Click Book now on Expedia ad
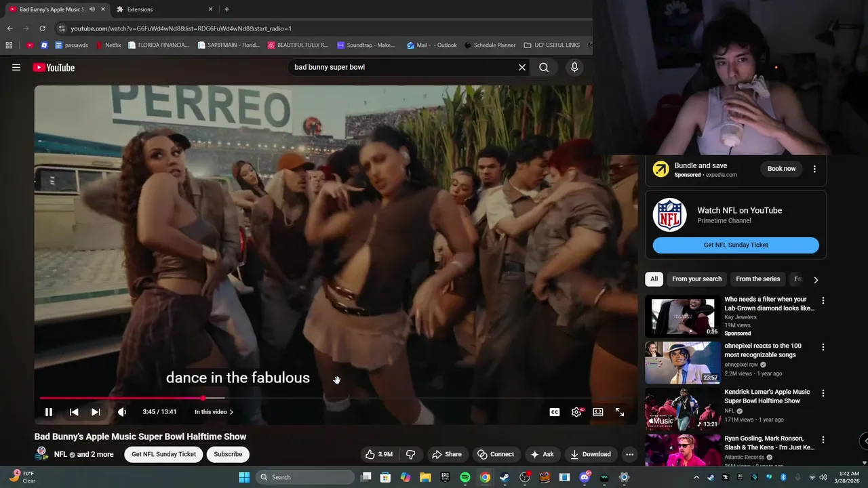Screen dimensions: 868x488 click(x=781, y=169)
